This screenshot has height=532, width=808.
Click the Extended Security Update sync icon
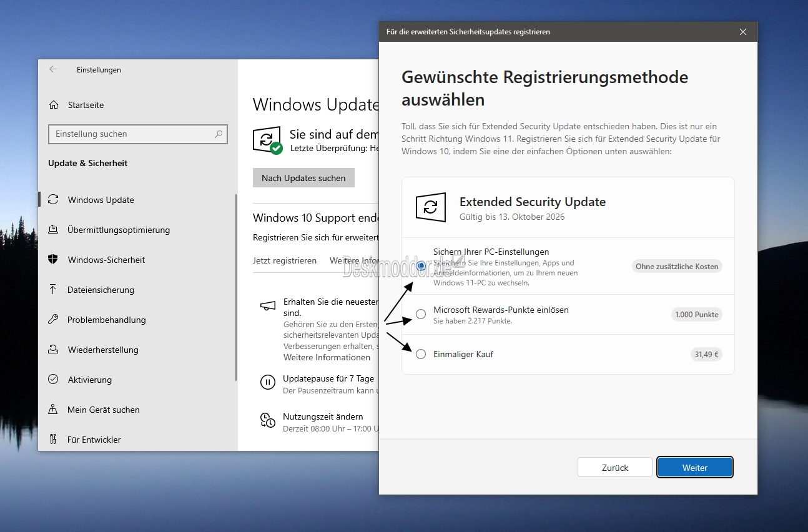(431, 207)
